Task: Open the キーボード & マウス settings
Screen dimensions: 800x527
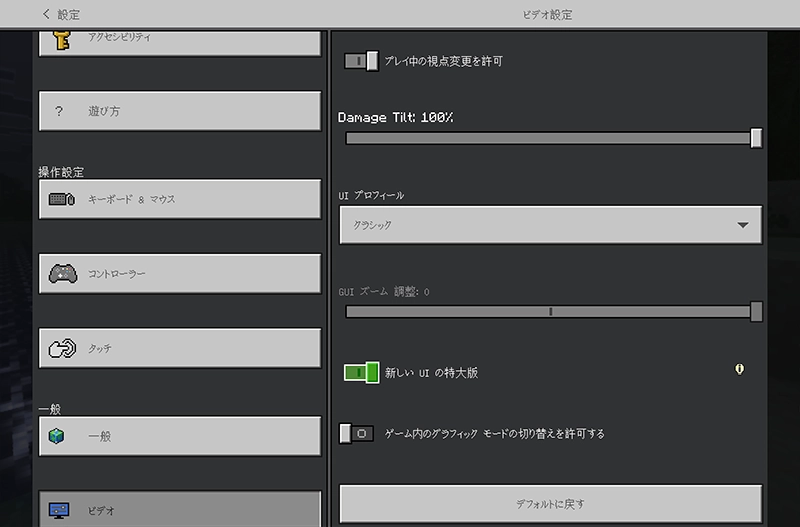Action: [180, 199]
